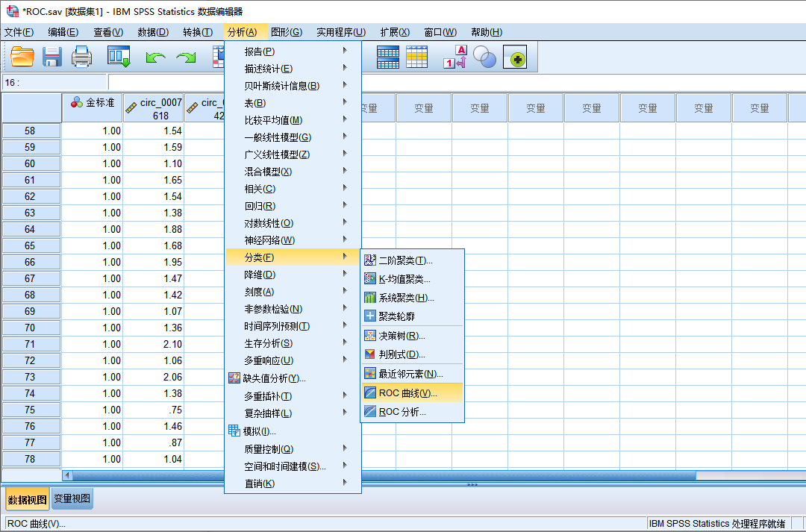Click the blue data grid toolbar icon
This screenshot has height=532, width=806.
[x=387, y=57]
